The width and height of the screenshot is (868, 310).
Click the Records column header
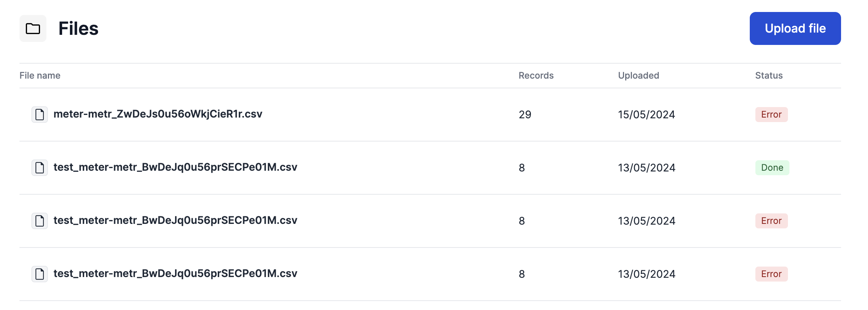click(x=536, y=76)
